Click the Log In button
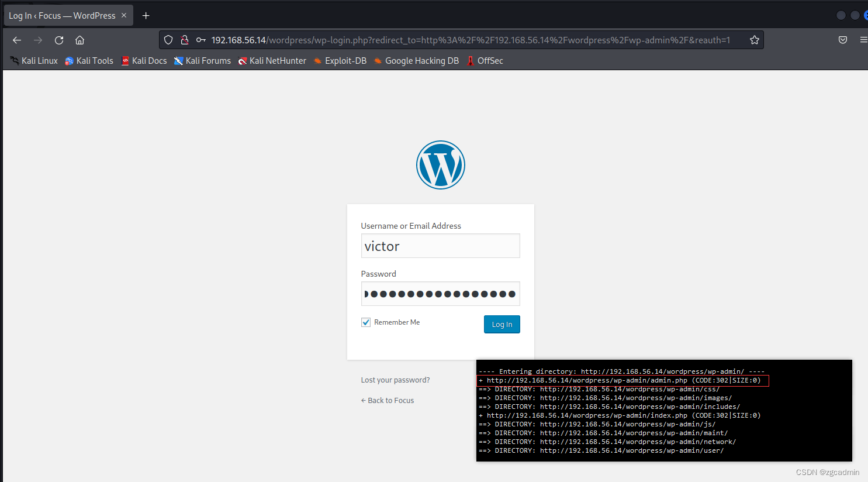The height and width of the screenshot is (482, 868). coord(502,324)
